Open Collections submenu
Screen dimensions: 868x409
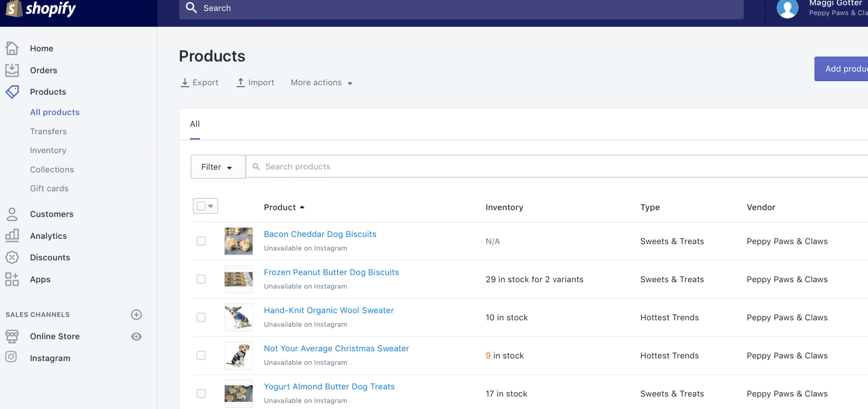click(x=52, y=169)
